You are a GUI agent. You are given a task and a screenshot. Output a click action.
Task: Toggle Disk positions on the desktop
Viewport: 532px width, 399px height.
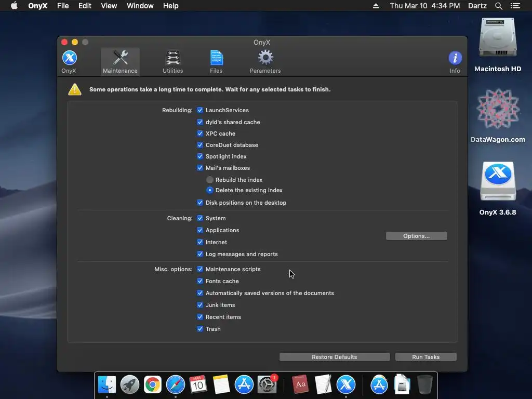pyautogui.click(x=200, y=203)
